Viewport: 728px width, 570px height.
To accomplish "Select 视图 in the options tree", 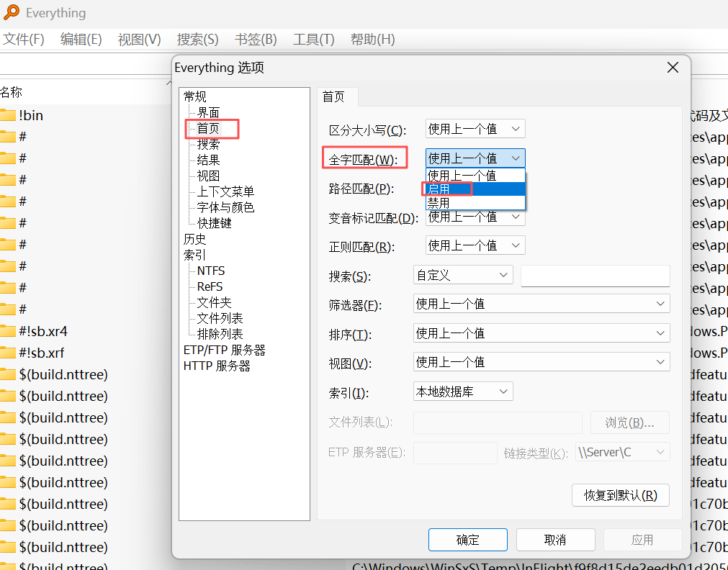I will 208,176.
